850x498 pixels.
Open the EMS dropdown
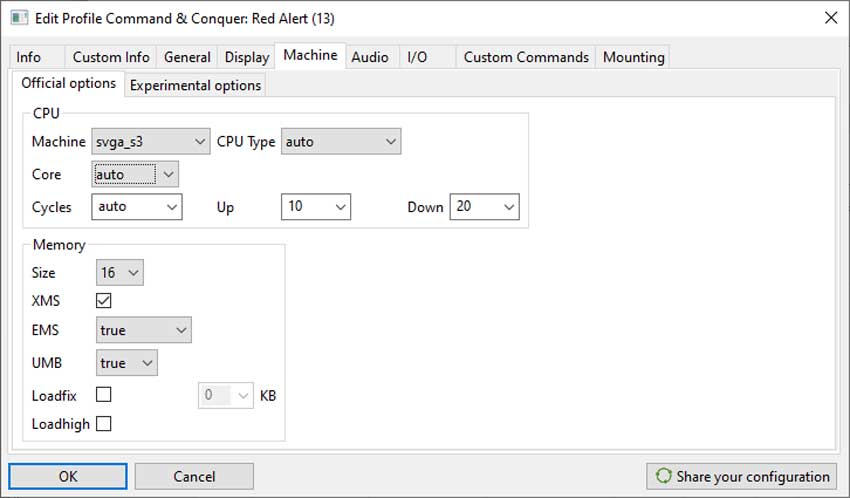144,330
